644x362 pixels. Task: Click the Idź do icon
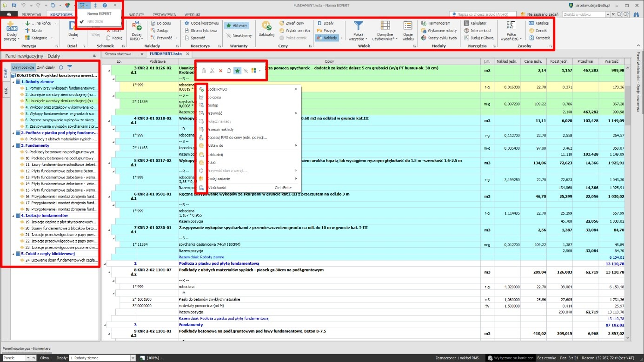[x=28, y=31]
